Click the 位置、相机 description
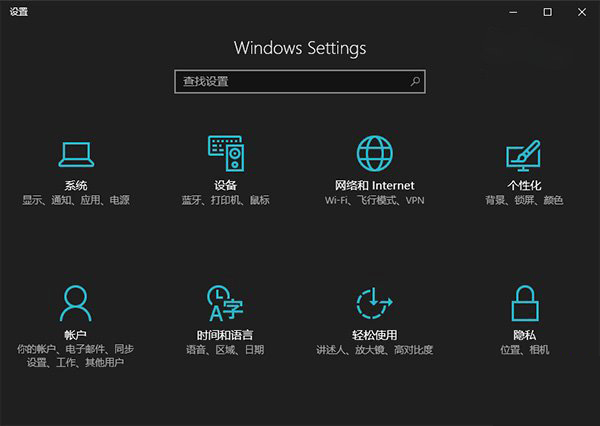Screen dimensions: 600x426 (525, 350)
